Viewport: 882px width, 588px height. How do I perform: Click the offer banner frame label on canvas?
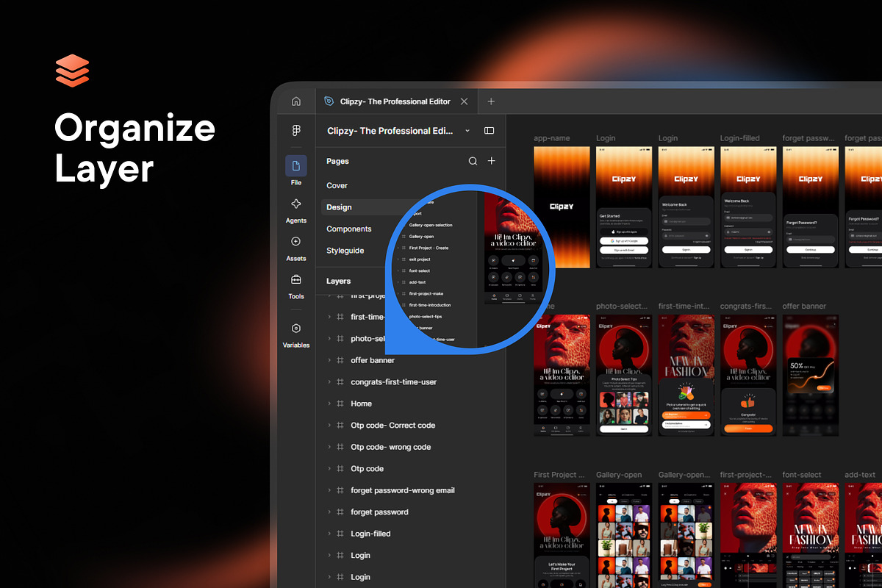[x=805, y=306]
